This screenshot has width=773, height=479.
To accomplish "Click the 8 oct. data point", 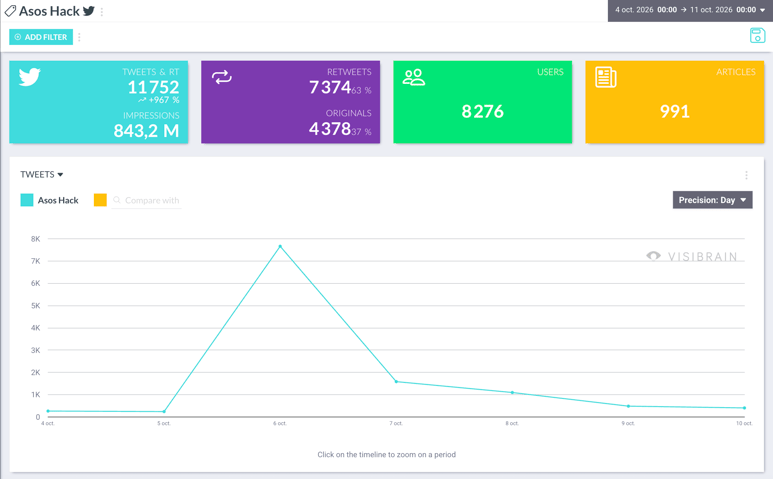I will tap(512, 393).
